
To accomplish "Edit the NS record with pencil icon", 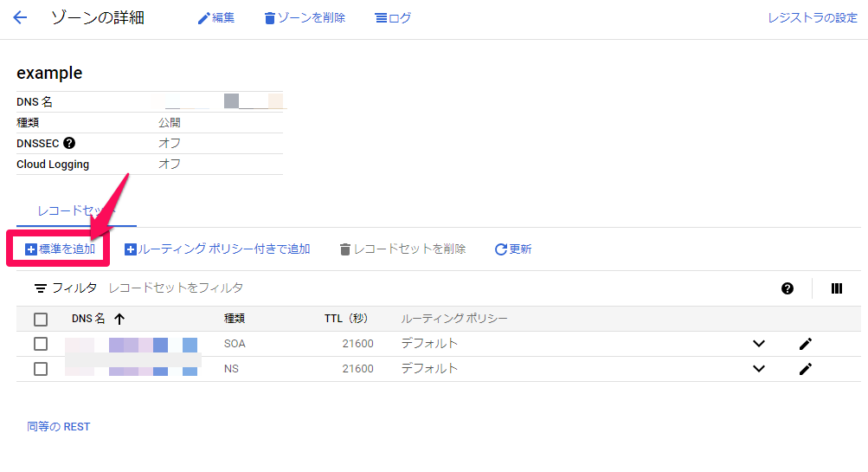I will [806, 368].
